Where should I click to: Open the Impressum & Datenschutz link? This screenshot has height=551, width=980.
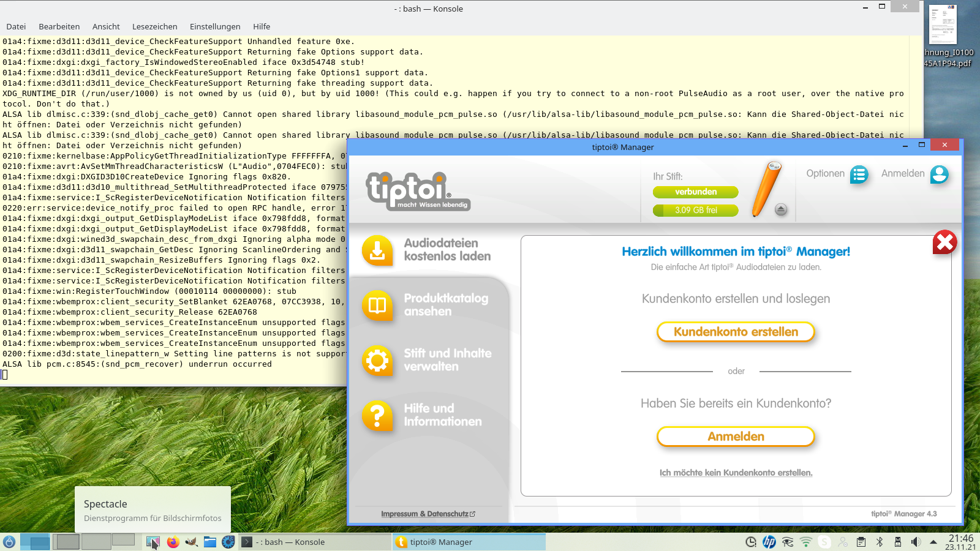pos(428,514)
